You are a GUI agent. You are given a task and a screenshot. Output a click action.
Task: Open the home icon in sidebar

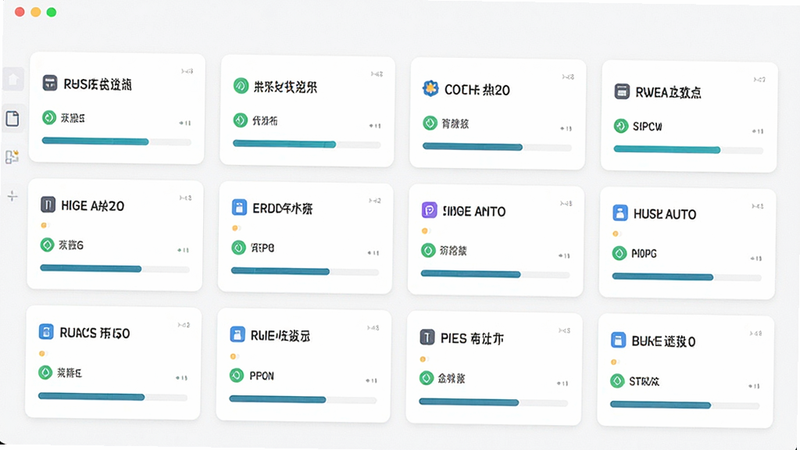pyautogui.click(x=13, y=79)
